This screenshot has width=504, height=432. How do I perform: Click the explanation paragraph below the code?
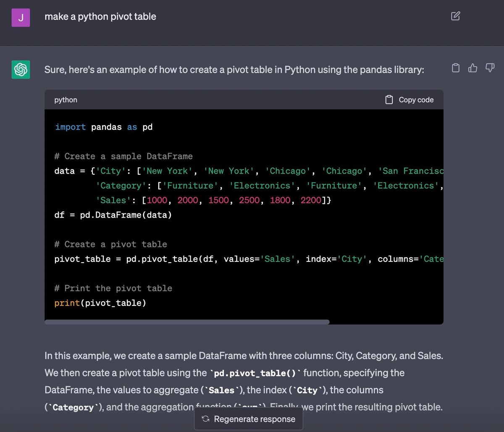point(244,381)
